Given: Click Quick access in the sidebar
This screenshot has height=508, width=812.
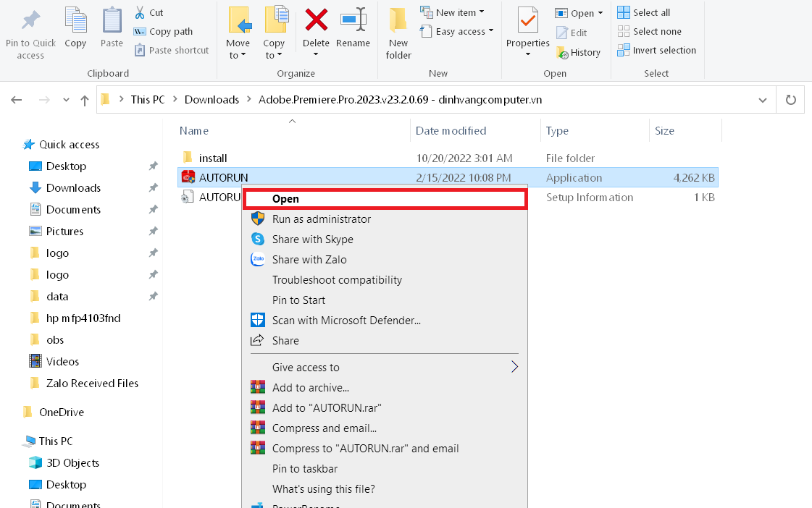Looking at the screenshot, I should [61, 144].
